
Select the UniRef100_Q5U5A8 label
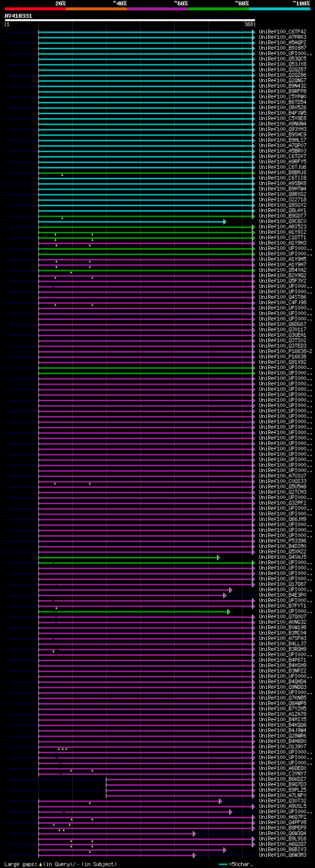(283, 487)
